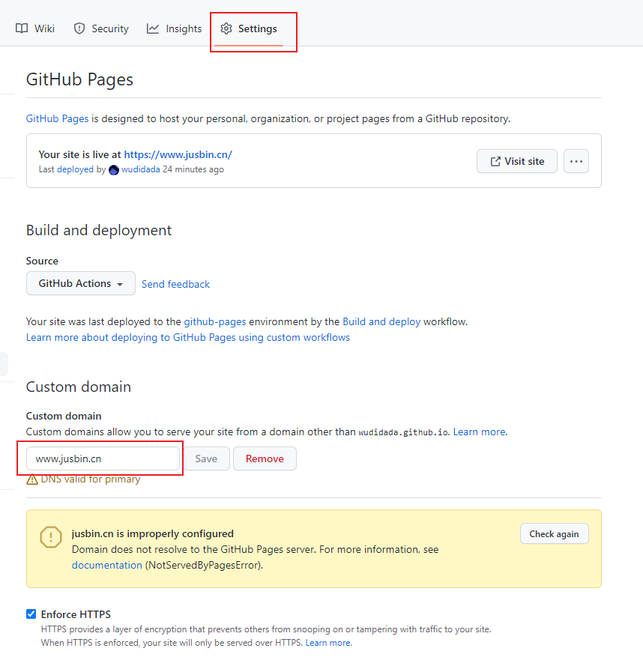Open the three-dots site options menu
643x672 pixels.
(576, 161)
